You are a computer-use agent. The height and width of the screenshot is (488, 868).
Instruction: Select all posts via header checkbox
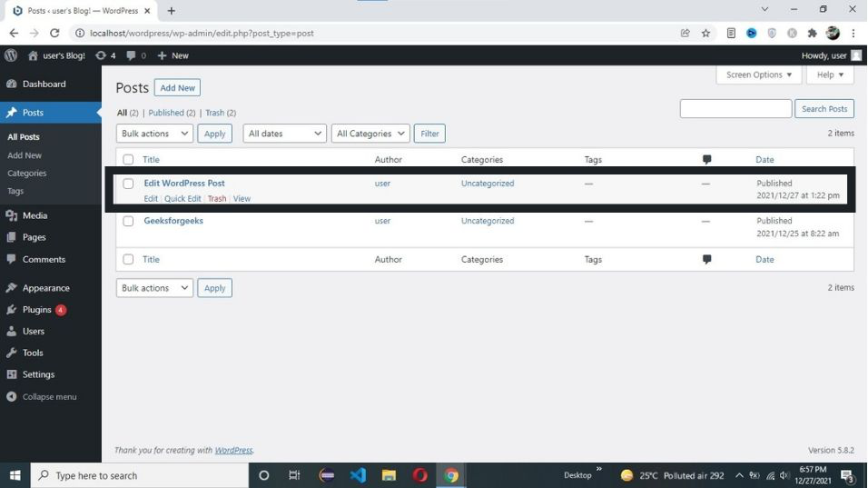(128, 160)
